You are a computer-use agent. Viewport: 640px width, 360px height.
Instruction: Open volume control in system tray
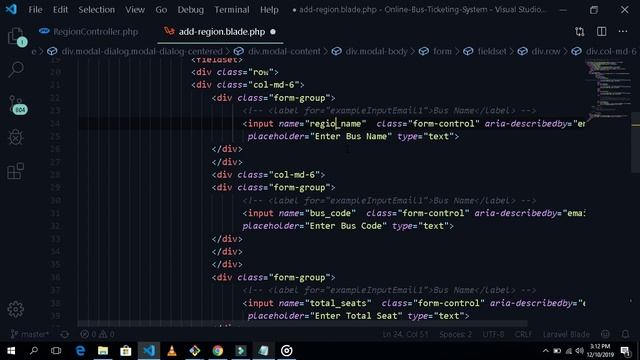(x=580, y=351)
